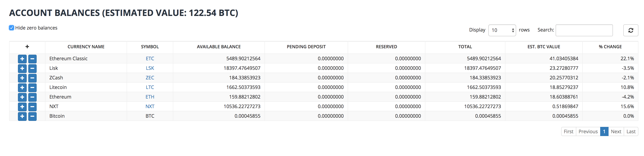
Task: Go to Previous page
Action: [x=588, y=131]
